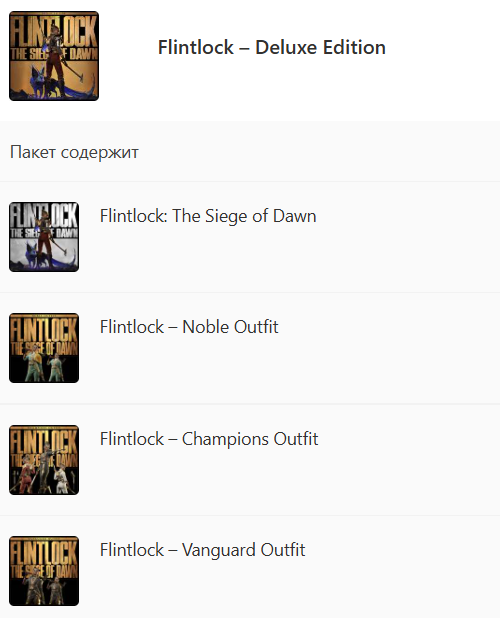Viewport: 500px width, 618px height.
Task: Click the gold FLINTLOCK logo on Noble Outfit icon
Action: [44, 330]
